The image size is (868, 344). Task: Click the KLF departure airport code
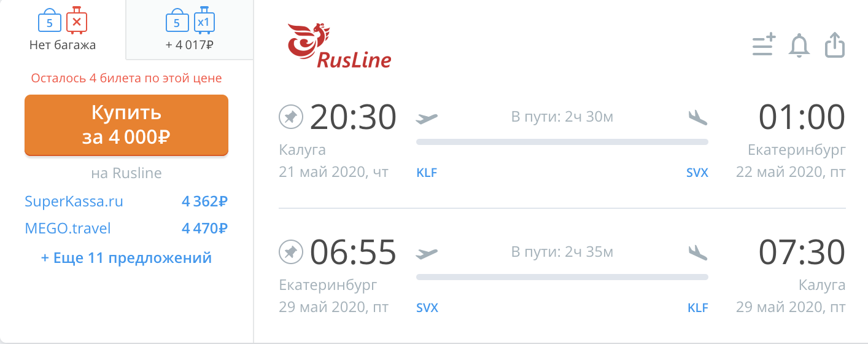click(x=427, y=173)
